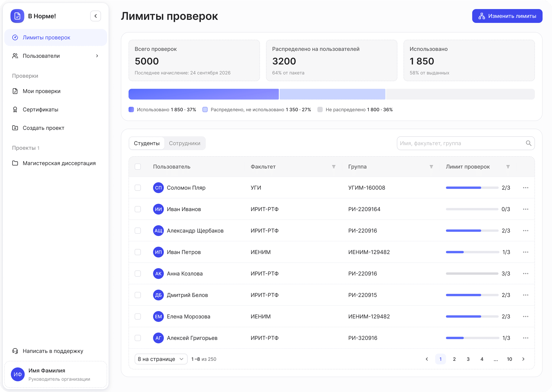
Task: Check the box for Иван Петров
Action: click(x=138, y=252)
